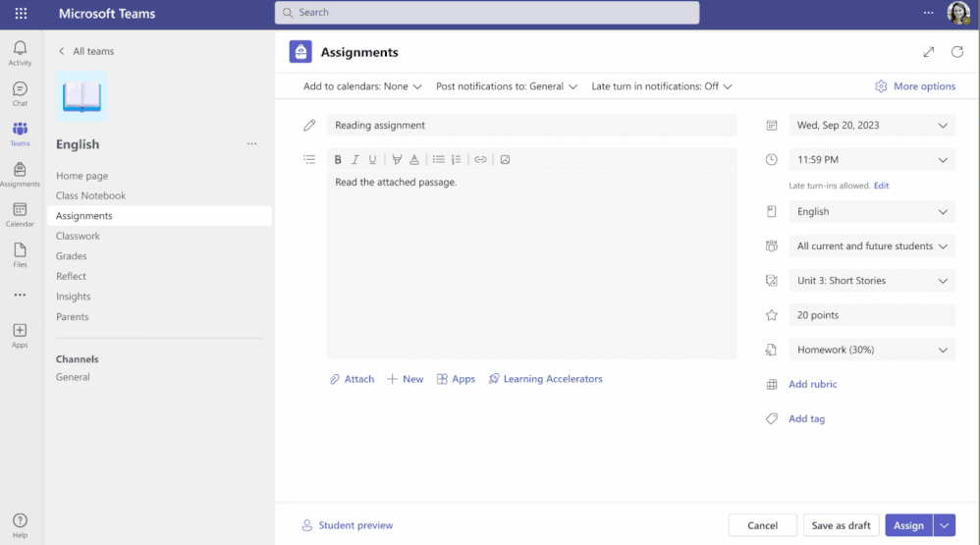This screenshot has width=980, height=545.
Task: Toggle bold formatting
Action: [x=338, y=159]
